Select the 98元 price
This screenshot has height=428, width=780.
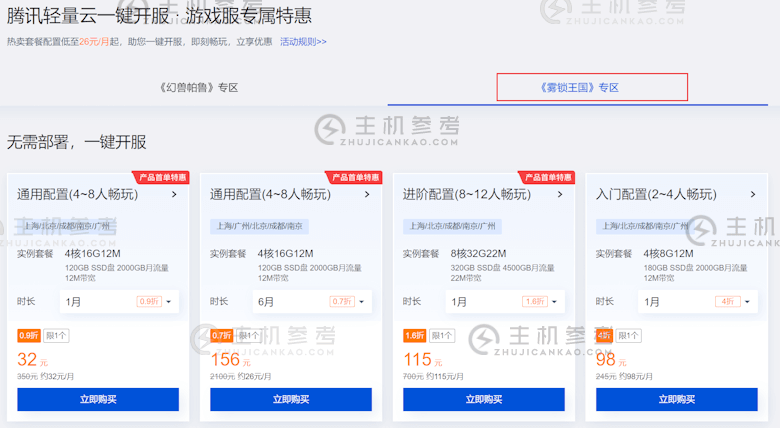[x=611, y=360]
